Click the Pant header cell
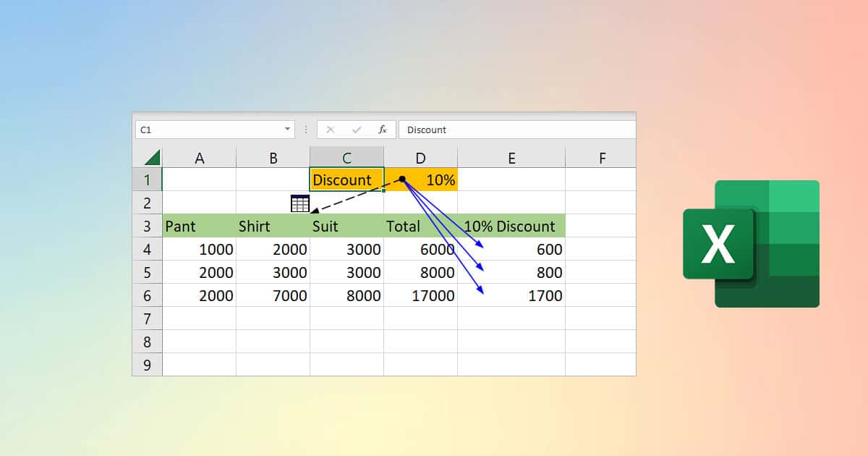Viewport: 868px width, 456px height. click(200, 226)
